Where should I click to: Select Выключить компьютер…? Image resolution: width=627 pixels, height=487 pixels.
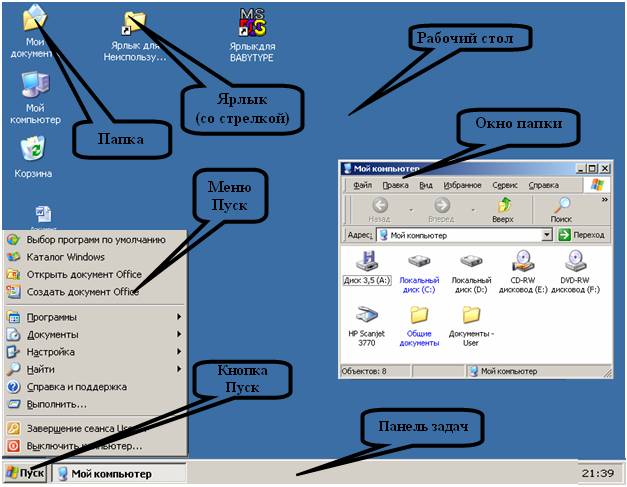coord(95,446)
